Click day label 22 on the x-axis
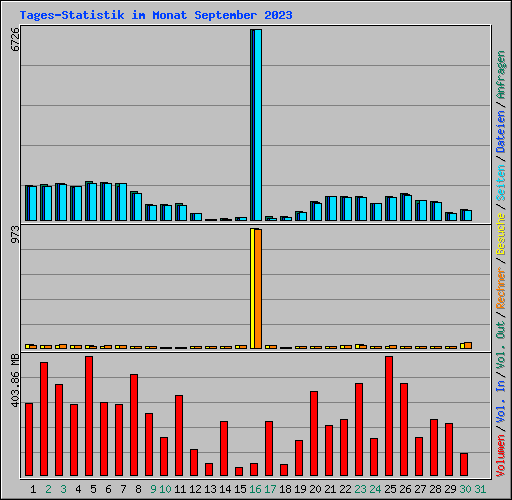Viewport: 512px width, 500px height. (345, 489)
